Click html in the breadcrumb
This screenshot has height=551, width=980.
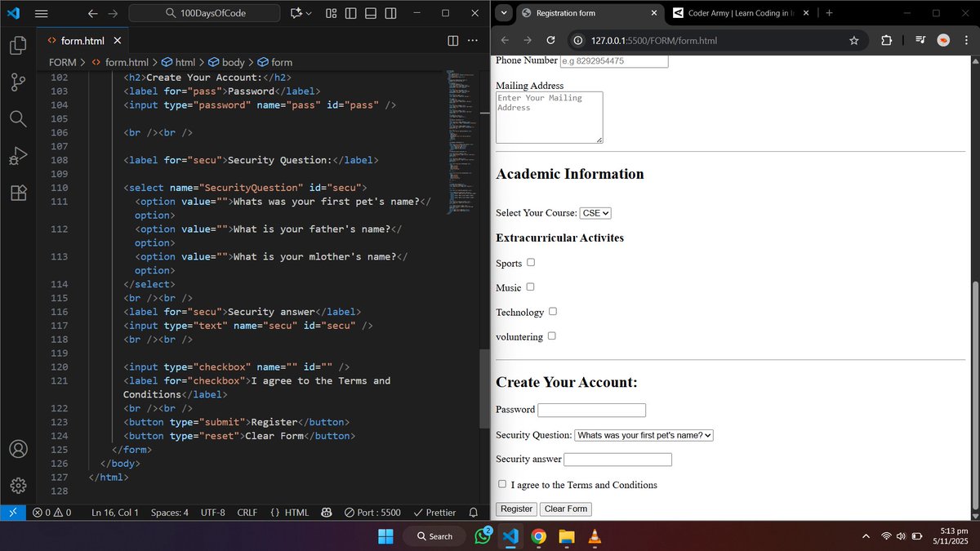point(185,62)
